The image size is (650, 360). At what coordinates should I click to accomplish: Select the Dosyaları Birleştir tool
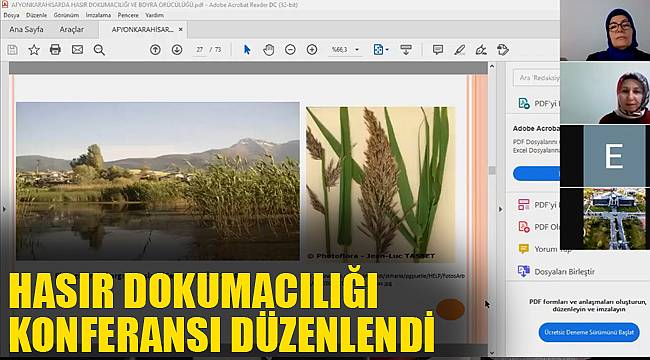[x=564, y=272]
